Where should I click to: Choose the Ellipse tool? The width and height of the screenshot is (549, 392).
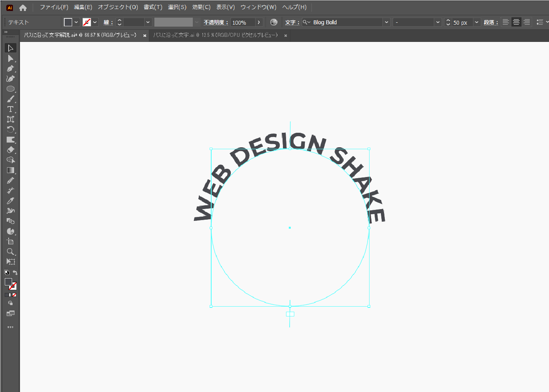pyautogui.click(x=10, y=89)
